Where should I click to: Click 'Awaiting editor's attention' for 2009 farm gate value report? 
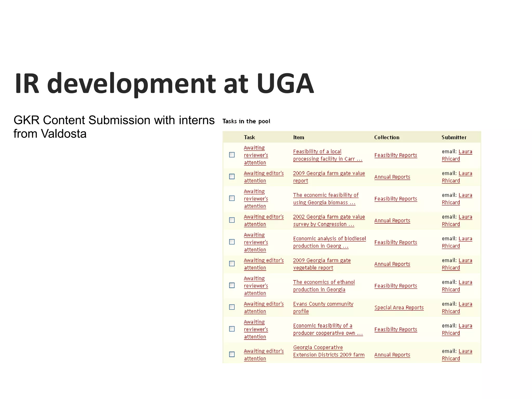point(264,177)
